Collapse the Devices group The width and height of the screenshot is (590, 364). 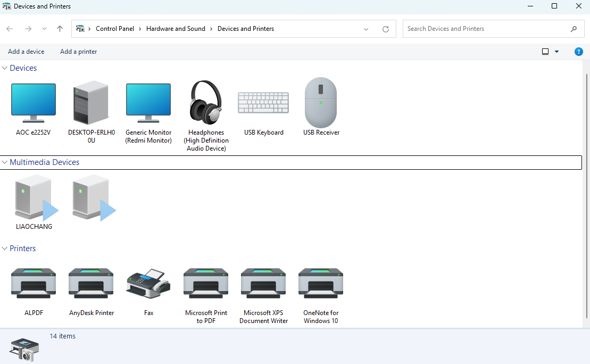point(5,68)
